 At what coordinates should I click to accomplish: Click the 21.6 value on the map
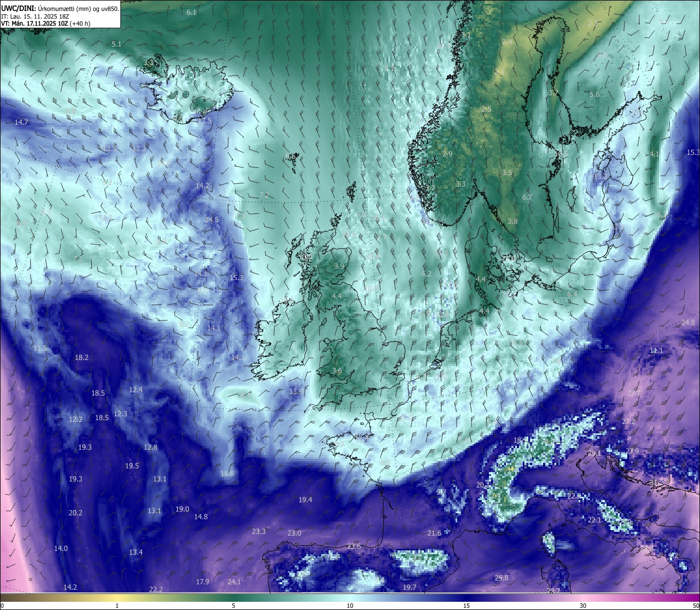(434, 533)
